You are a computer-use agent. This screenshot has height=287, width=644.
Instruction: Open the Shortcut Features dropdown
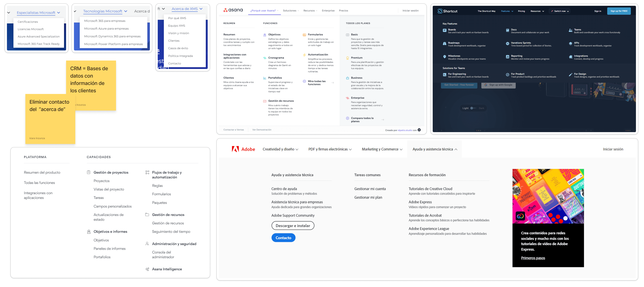(507, 11)
